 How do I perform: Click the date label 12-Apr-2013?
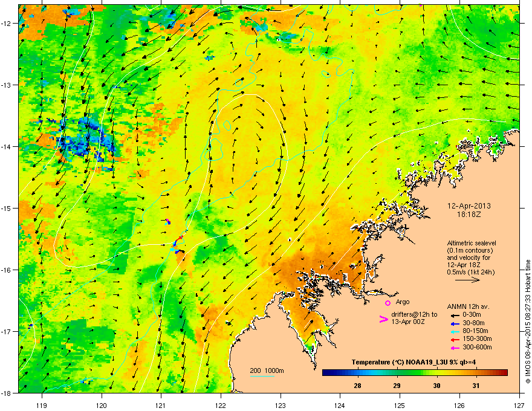click(x=469, y=206)
